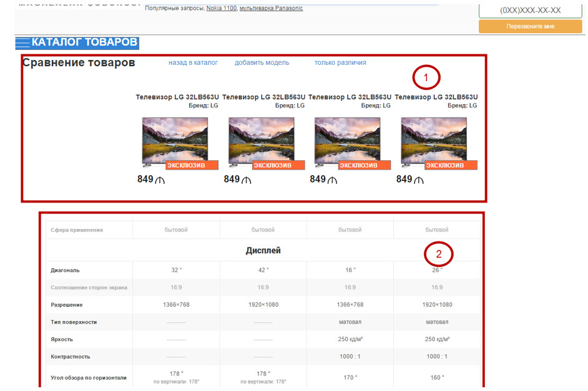Click the ЭКСКЛЮЗИВ badge on the first TV
The image size is (588, 391).
pos(192,165)
